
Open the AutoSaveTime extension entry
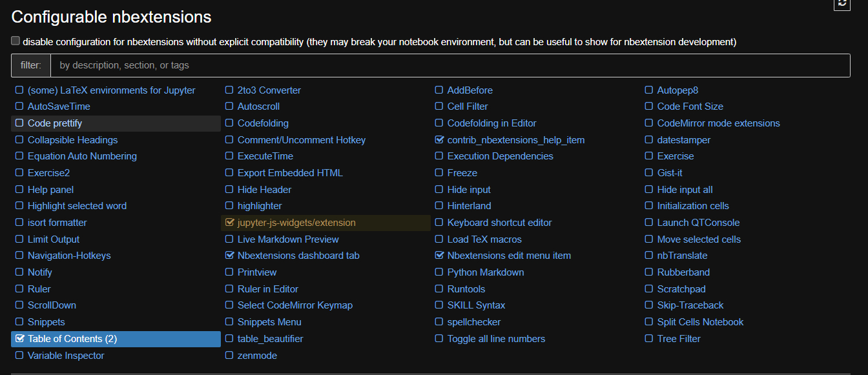tap(59, 106)
